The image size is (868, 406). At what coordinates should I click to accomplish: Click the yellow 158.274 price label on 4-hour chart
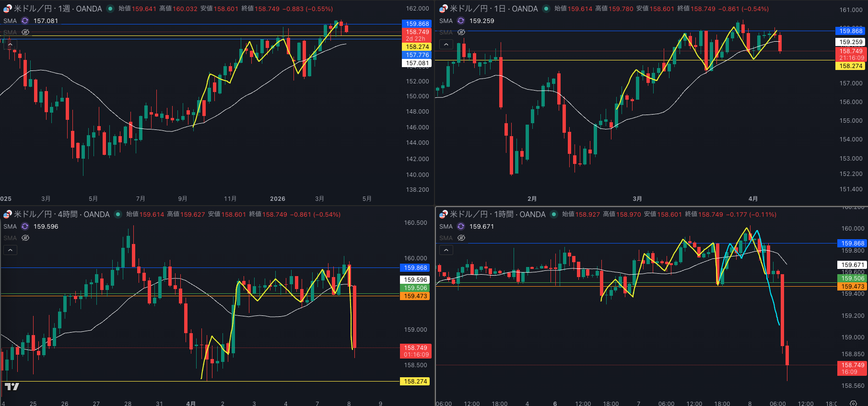[416, 382]
